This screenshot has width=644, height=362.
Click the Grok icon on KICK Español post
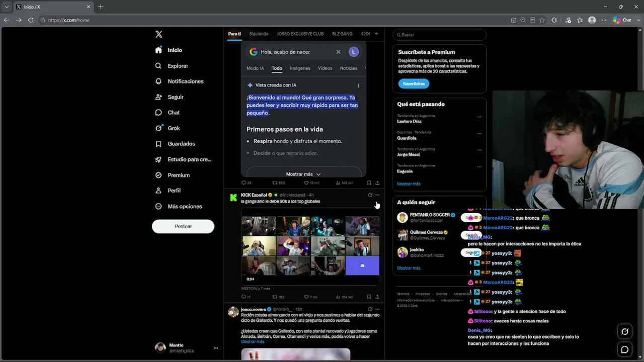(x=370, y=195)
